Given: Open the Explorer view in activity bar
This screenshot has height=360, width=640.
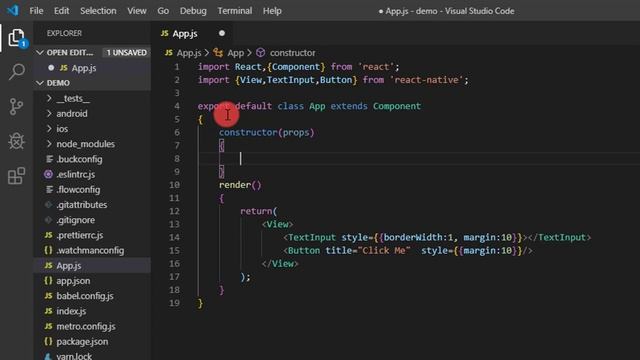Looking at the screenshot, I should 16,38.
